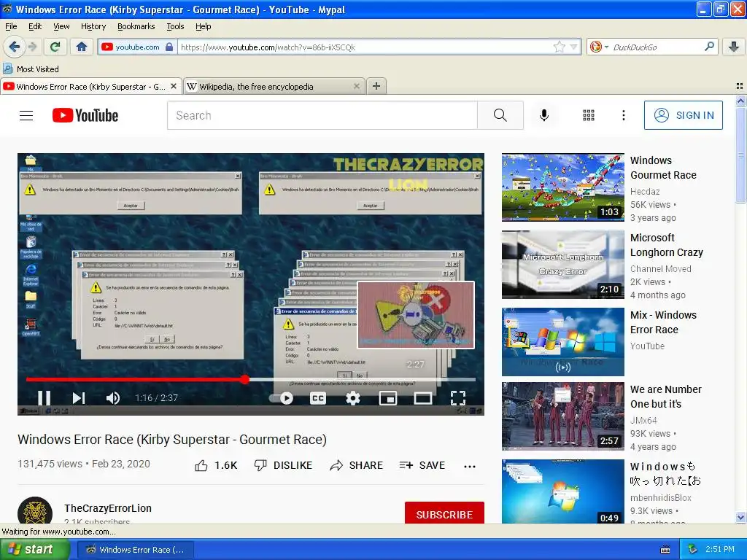The height and width of the screenshot is (560, 747).
Task: SAVE the video to a playlist
Action: (x=422, y=465)
